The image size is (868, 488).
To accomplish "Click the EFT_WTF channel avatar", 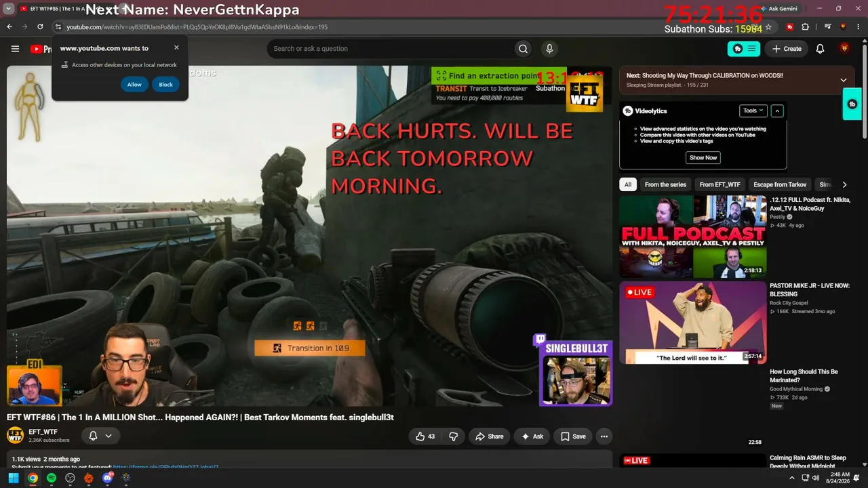I will (15, 435).
